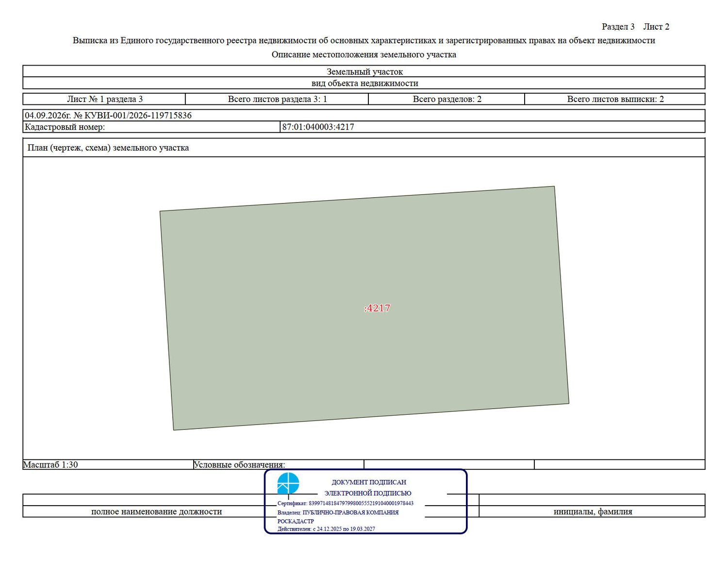The image size is (728, 563).
Task: Click 'Владелец: ПУБЛИЧНО-ПРАВОВАЯ КОМПАНИЯ' line
Action: 338,512
